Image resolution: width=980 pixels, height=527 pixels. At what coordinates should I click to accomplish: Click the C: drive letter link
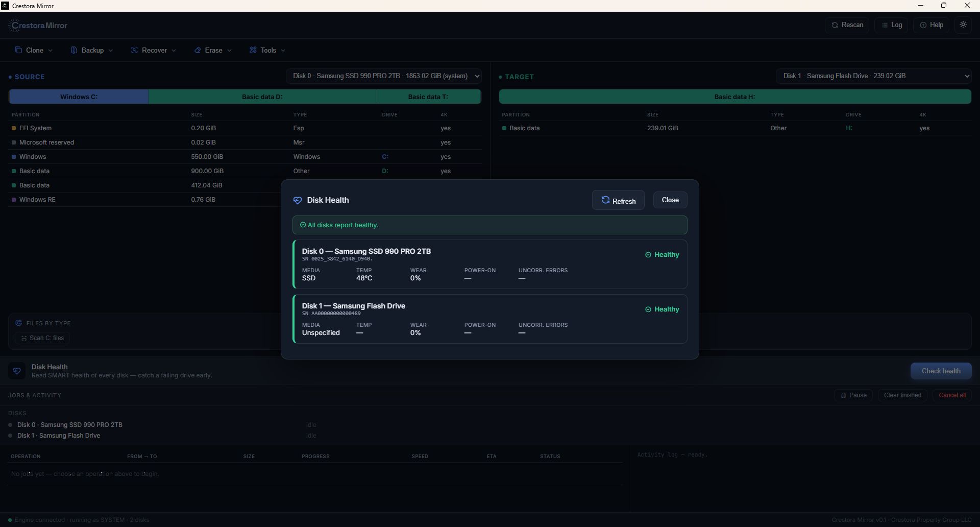(x=385, y=157)
